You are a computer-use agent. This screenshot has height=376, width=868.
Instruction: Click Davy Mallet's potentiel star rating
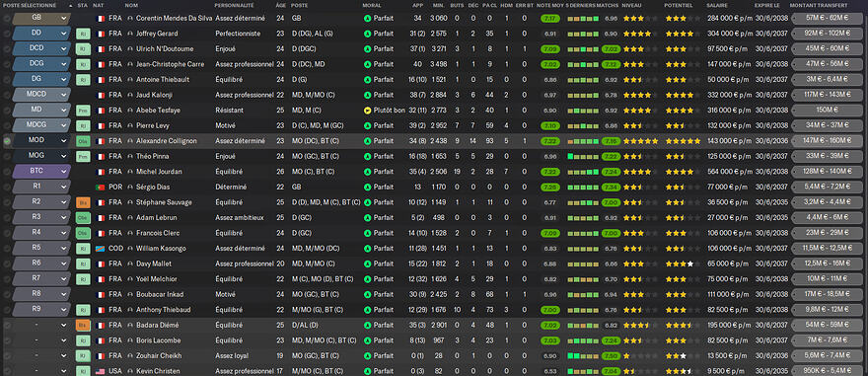[683, 263]
